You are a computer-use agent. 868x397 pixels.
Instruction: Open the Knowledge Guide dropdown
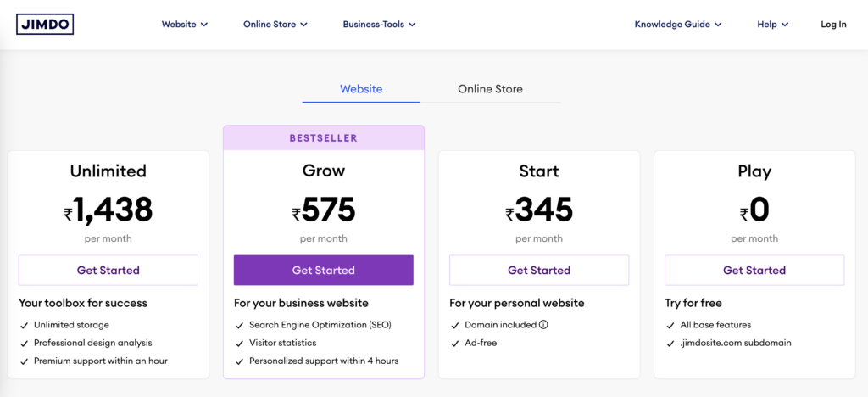(x=678, y=25)
